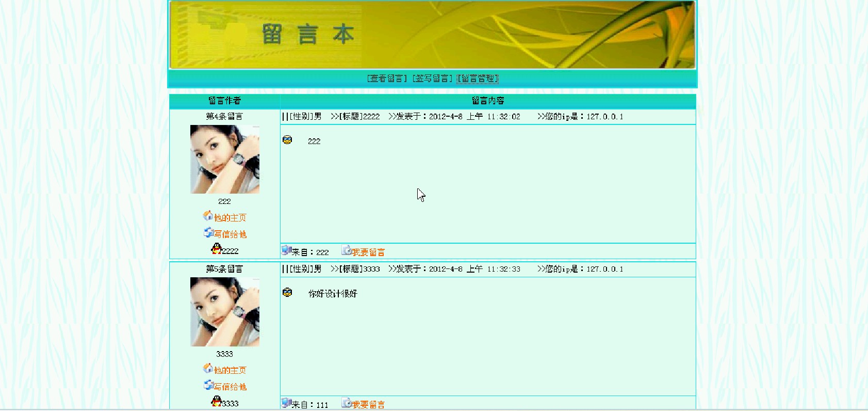Click avatar photo of message 4 author
The image size is (868, 411).
pyautogui.click(x=224, y=159)
